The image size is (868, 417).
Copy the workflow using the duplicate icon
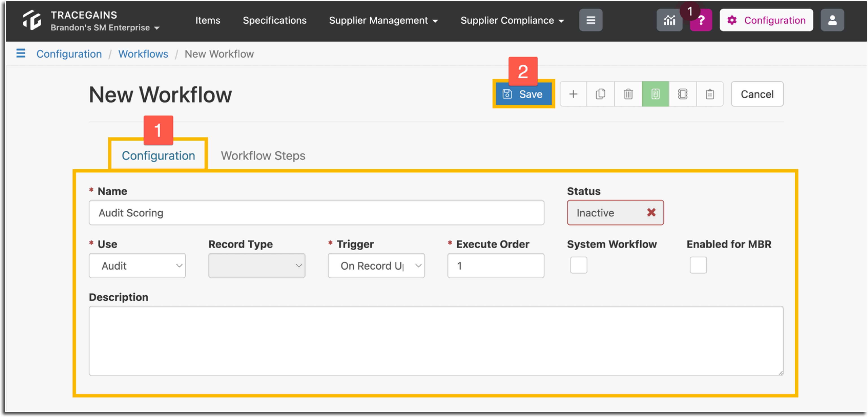point(601,94)
